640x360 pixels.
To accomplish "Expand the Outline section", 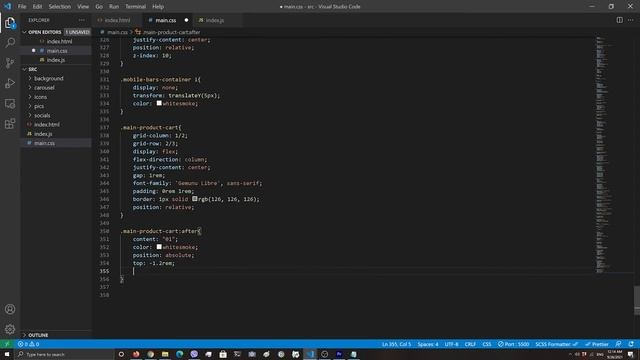I will (38, 335).
